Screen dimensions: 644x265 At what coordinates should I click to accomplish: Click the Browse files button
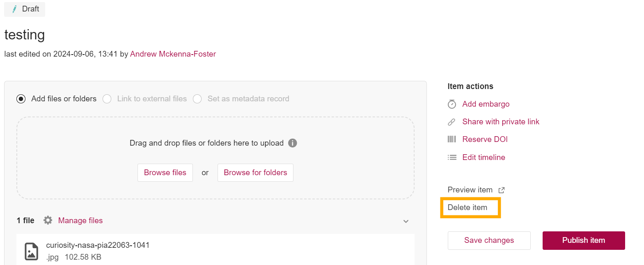165,173
